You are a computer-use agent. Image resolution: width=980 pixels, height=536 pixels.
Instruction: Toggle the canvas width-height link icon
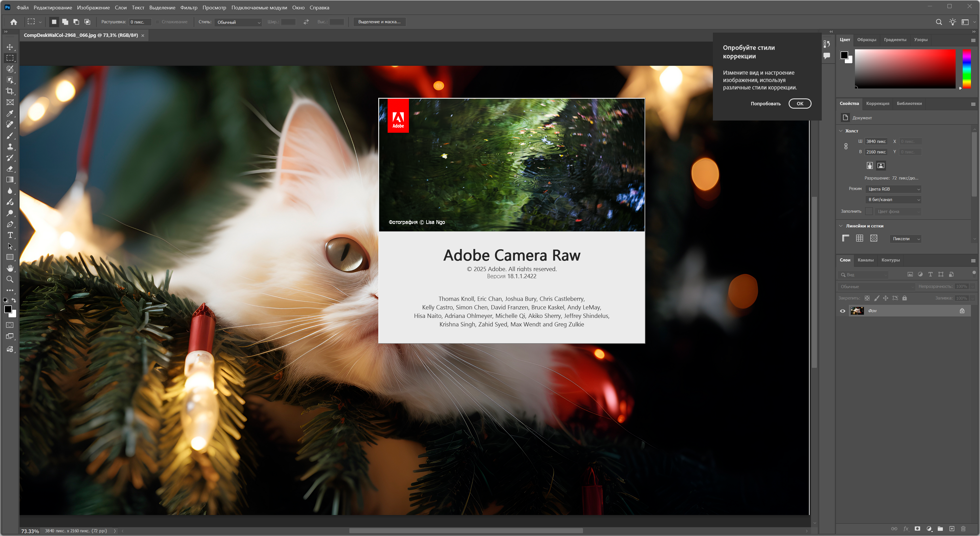point(846,146)
